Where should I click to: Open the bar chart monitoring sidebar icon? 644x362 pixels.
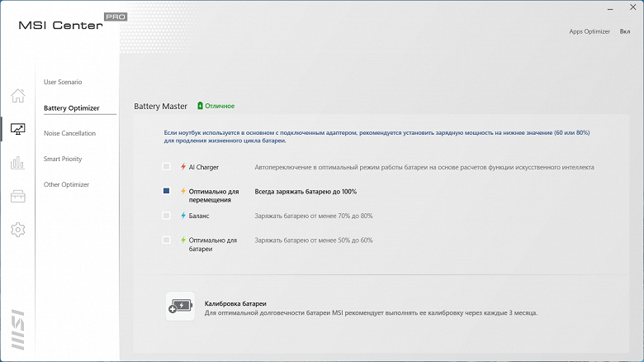pyautogui.click(x=17, y=163)
